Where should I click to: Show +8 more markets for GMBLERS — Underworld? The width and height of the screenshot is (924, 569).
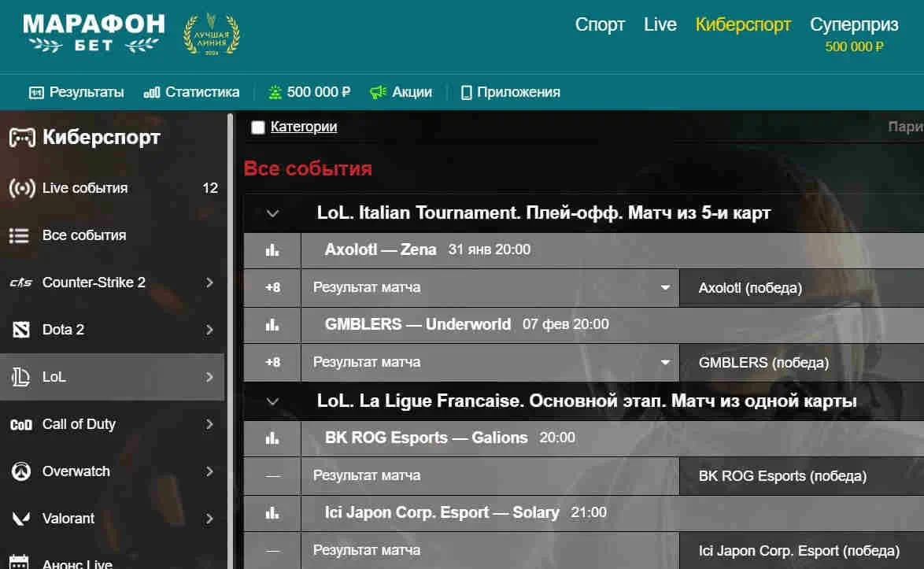pyautogui.click(x=272, y=363)
